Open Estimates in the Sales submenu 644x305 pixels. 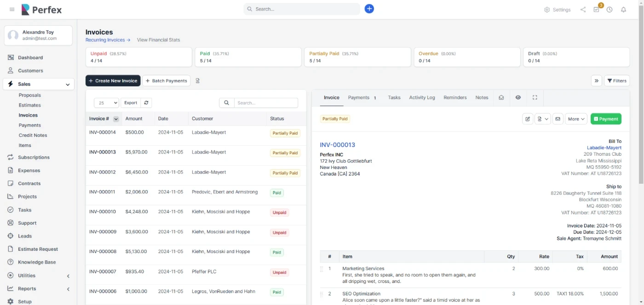(30, 105)
